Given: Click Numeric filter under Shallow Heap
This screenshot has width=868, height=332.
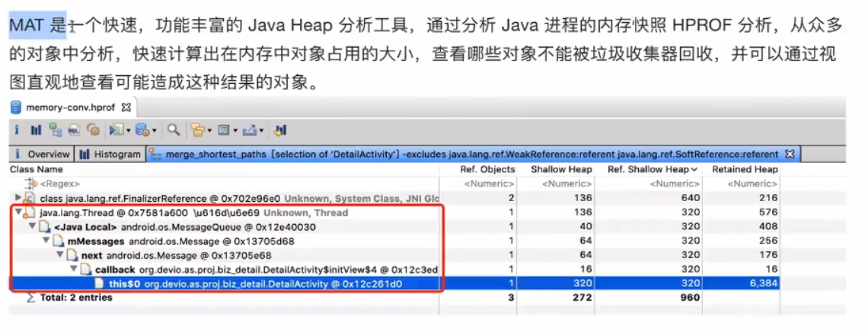Looking at the screenshot, I should [566, 184].
